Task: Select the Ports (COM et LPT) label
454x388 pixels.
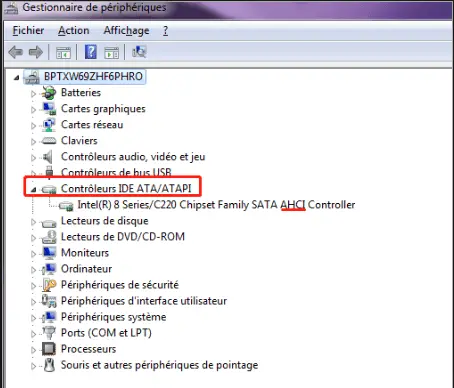Action: pos(106,333)
